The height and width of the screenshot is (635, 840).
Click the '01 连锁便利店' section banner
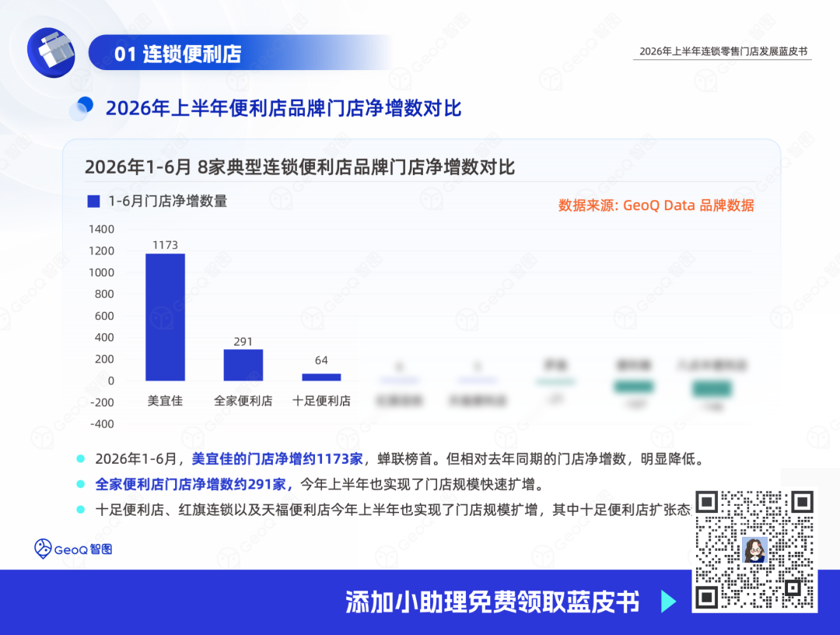pyautogui.click(x=240, y=53)
